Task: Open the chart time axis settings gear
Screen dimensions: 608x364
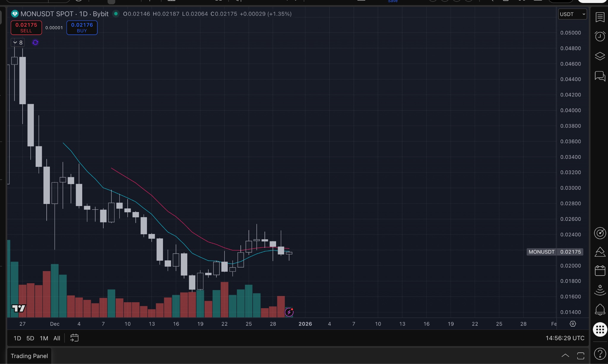Action: click(x=573, y=324)
